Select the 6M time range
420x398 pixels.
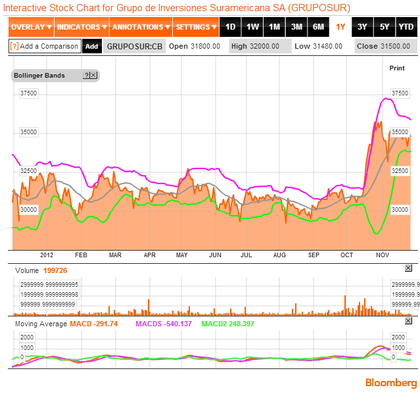318,27
